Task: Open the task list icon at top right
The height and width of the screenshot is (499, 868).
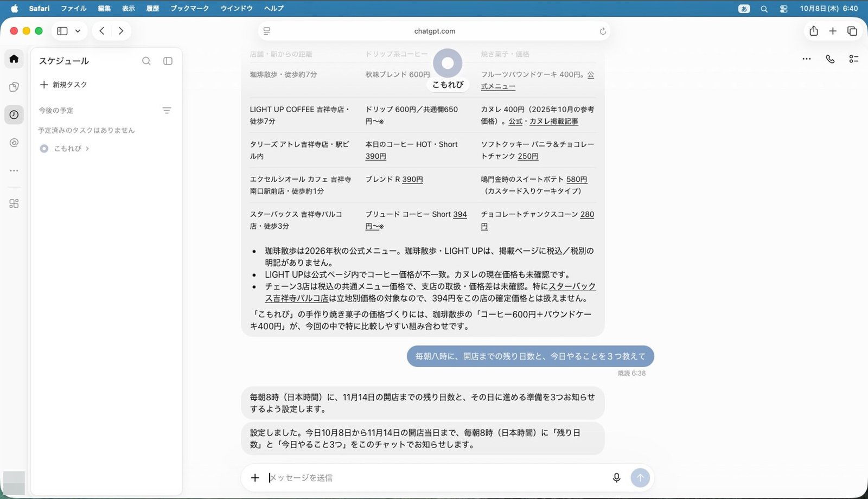Action: point(854,59)
